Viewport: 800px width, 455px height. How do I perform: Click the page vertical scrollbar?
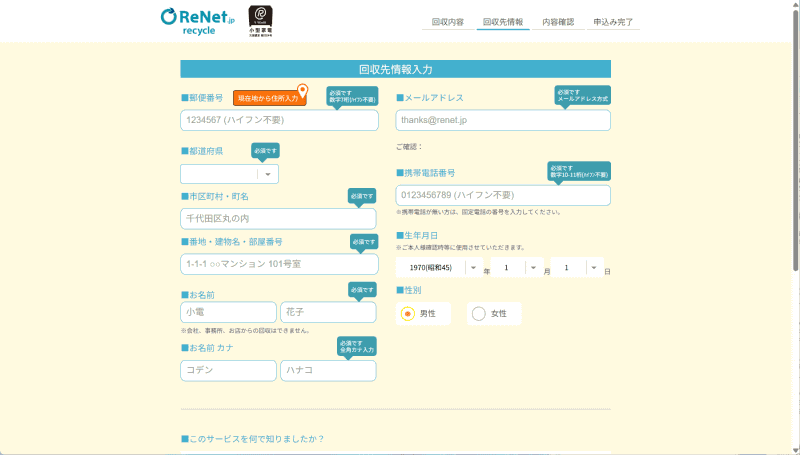click(x=795, y=140)
